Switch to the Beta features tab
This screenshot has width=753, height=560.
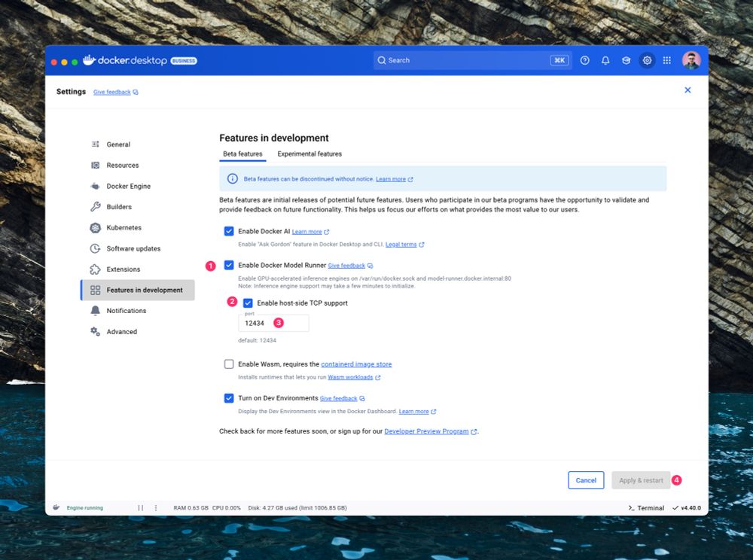pos(242,154)
